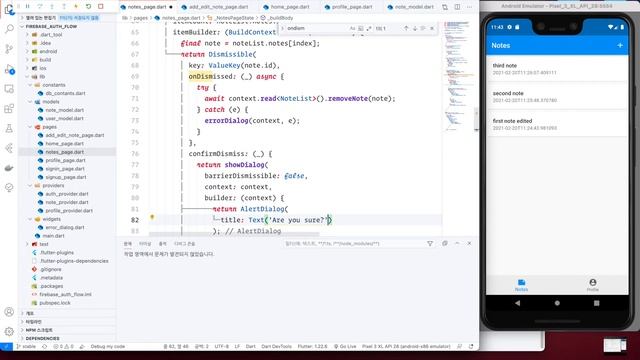Toggle Use Regular Expression in find widget
640x360 pixels.
point(369,28)
